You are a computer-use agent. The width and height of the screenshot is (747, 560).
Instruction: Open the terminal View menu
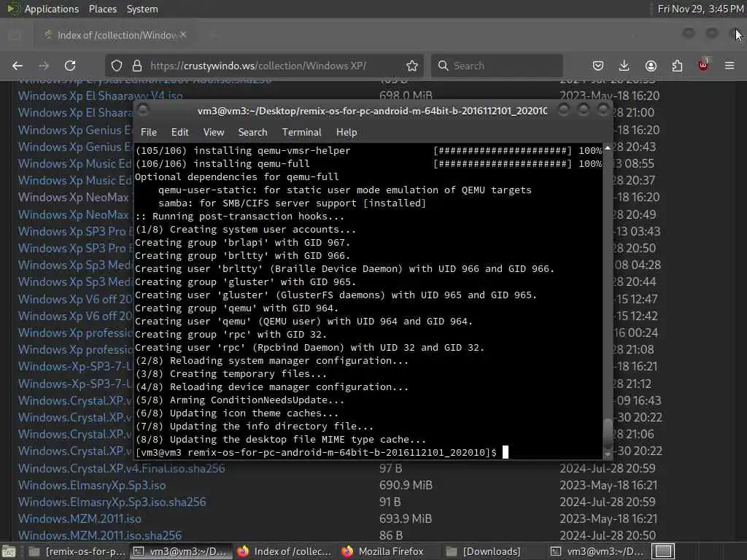(214, 133)
